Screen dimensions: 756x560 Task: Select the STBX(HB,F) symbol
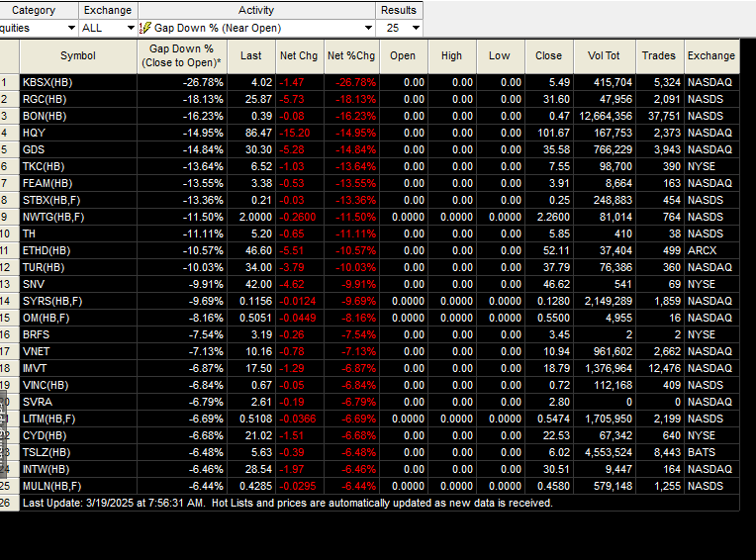[51, 201]
